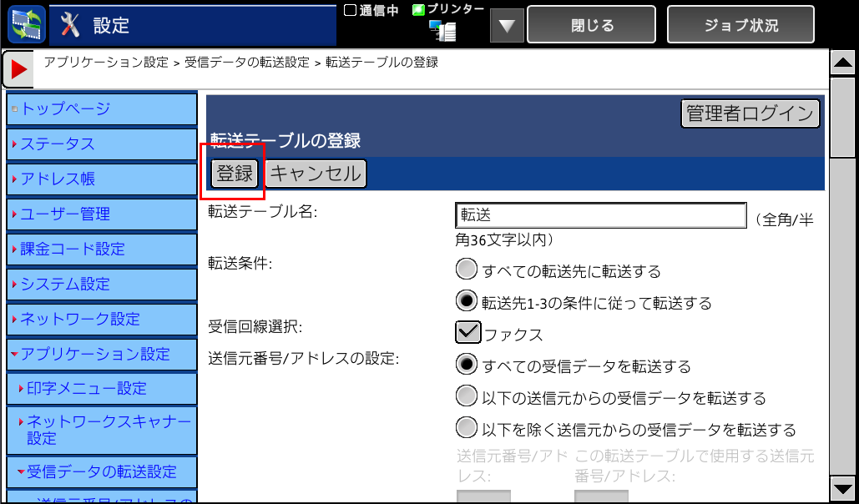Select 転送先1-3の条件に従って転送する option
The image size is (859, 504).
(x=467, y=301)
